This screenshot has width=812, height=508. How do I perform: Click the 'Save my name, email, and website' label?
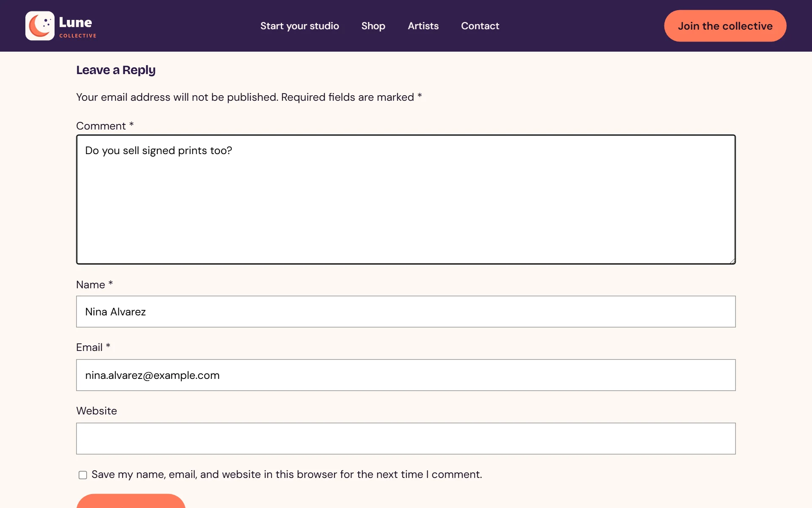point(287,475)
